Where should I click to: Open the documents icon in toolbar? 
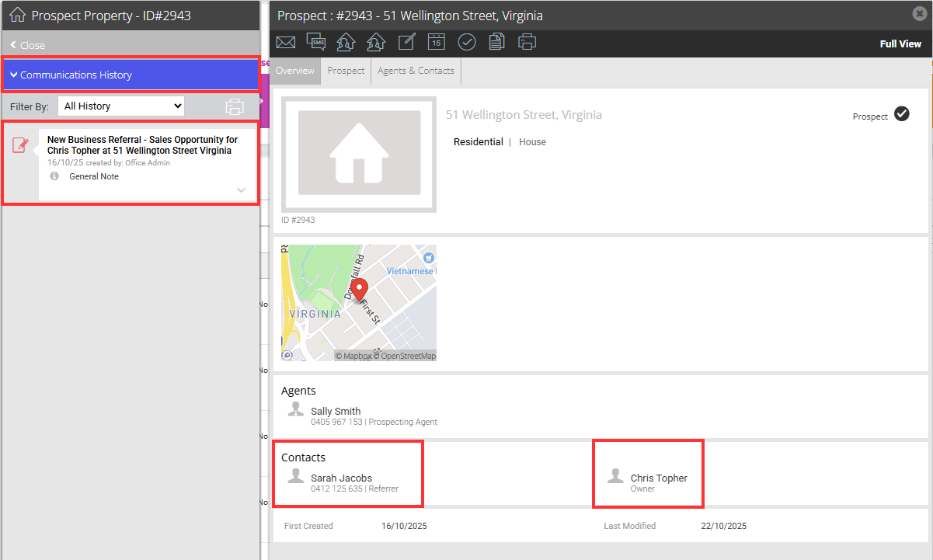[496, 43]
